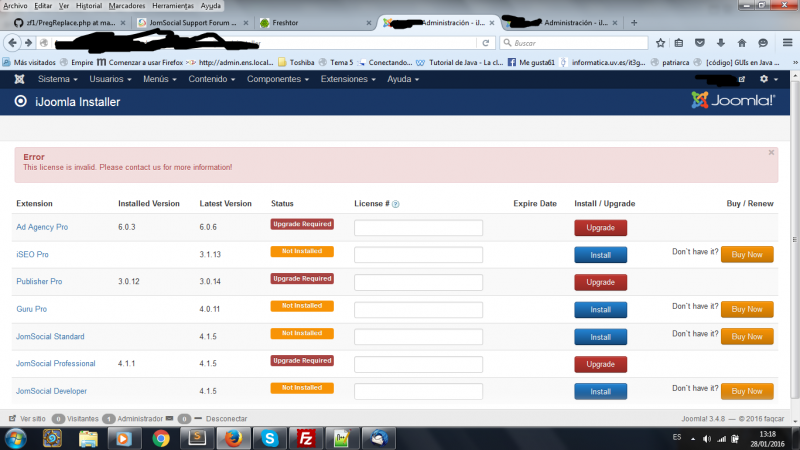Bookmark this page with the star icon

[x=660, y=43]
